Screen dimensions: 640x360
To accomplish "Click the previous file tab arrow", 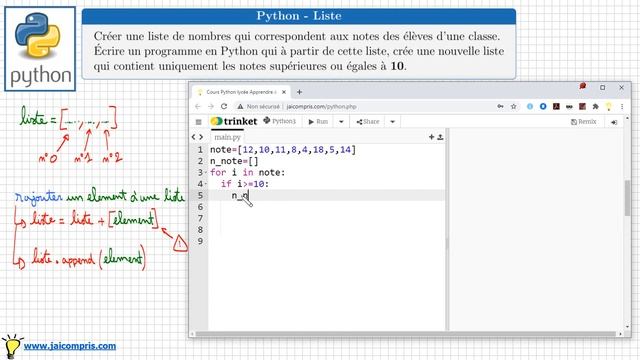I will (194, 137).
